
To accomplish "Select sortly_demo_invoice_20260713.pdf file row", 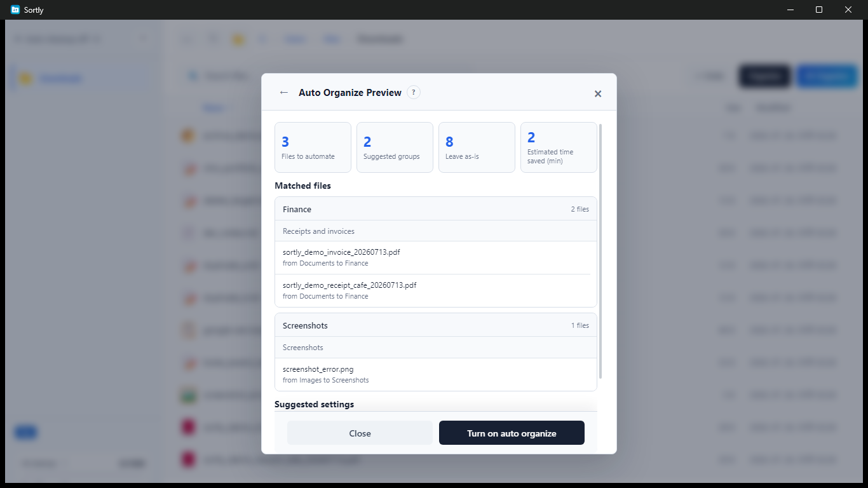I will coord(436,257).
